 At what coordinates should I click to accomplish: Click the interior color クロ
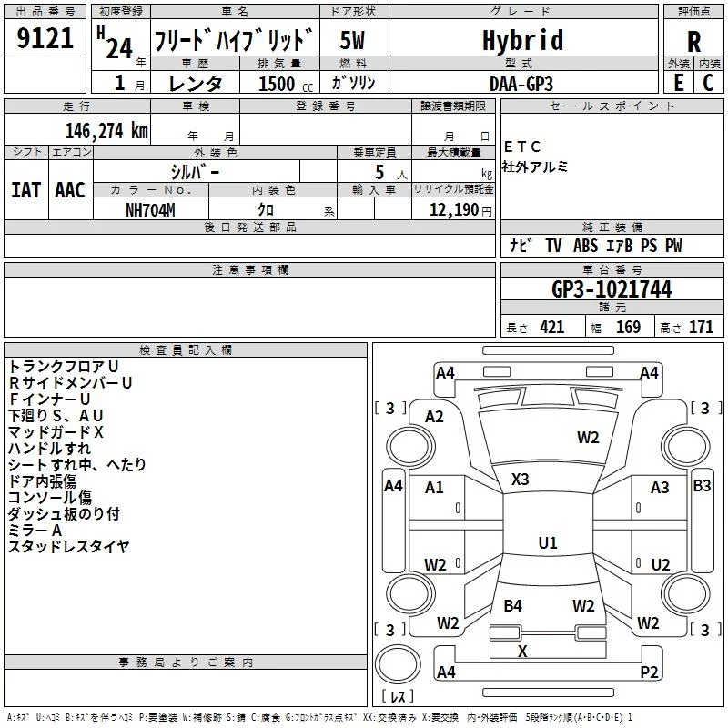tap(266, 210)
